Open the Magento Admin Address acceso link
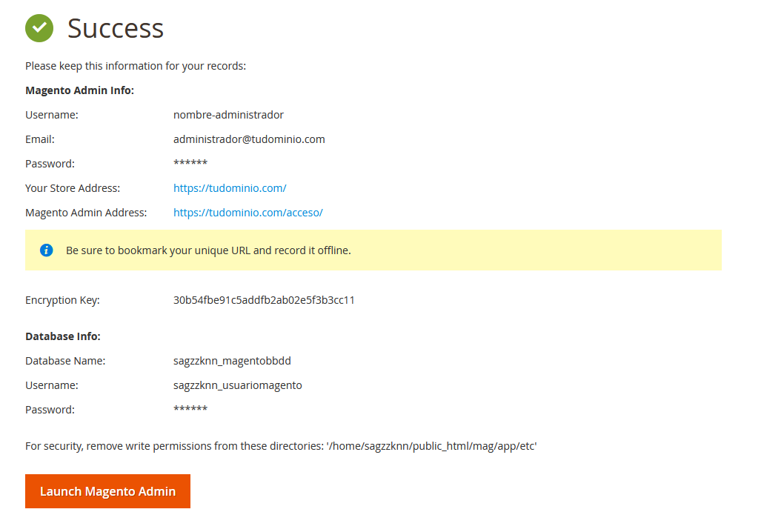Screen dimensions: 764x532 pos(248,213)
